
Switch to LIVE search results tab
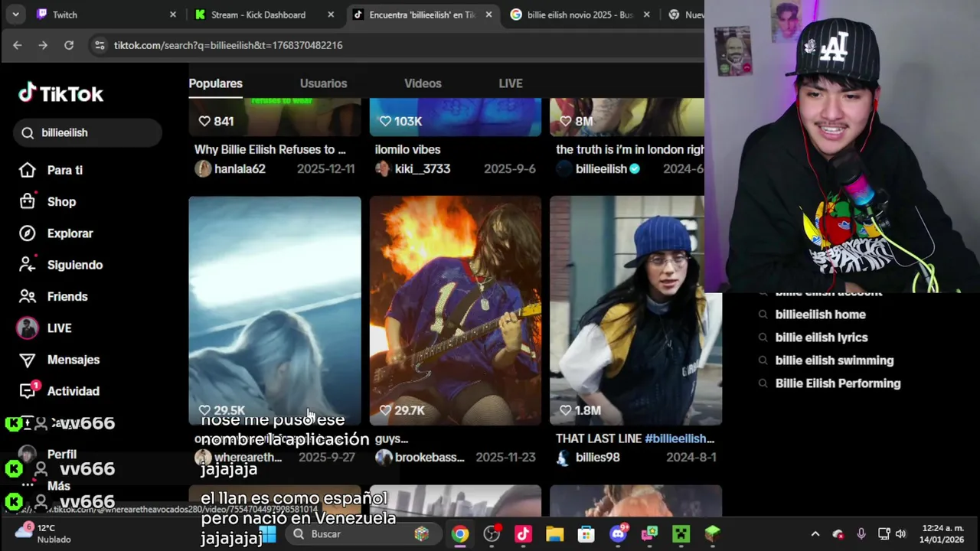[511, 83]
